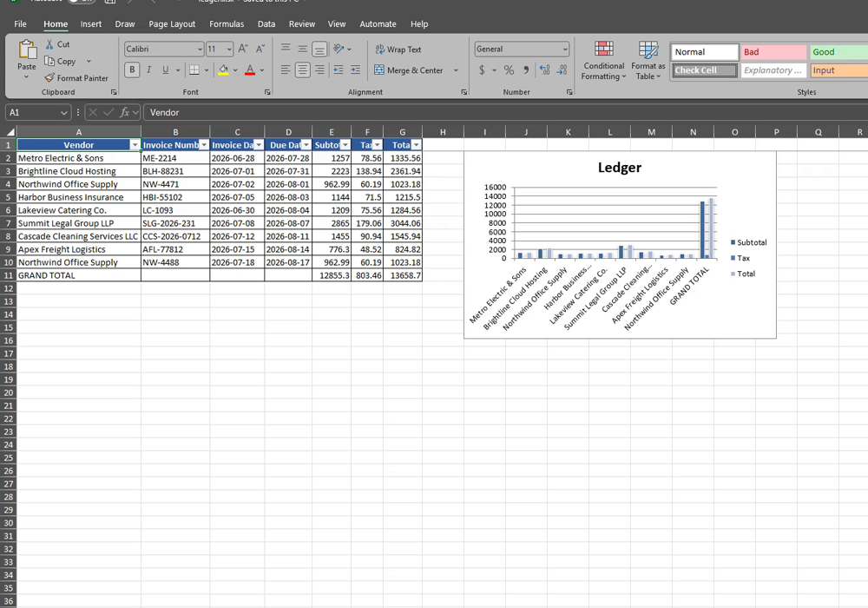Image resolution: width=868 pixels, height=608 pixels.
Task: Apply Good cell style
Action: point(838,52)
